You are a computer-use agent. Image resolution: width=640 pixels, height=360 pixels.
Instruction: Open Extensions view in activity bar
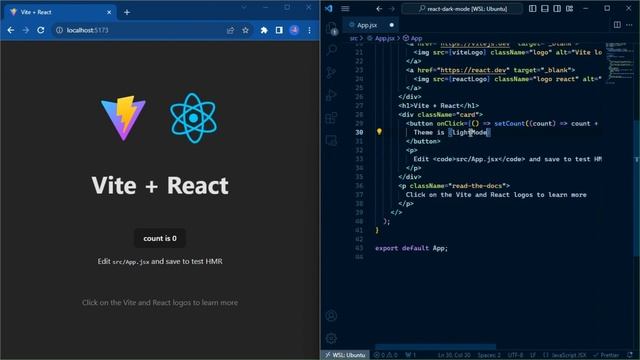331,118
